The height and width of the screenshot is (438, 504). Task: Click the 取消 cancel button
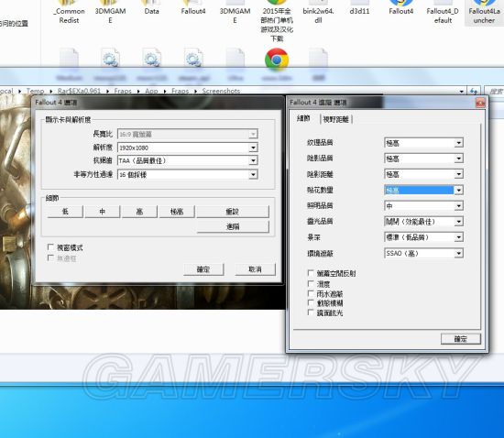[x=256, y=269]
